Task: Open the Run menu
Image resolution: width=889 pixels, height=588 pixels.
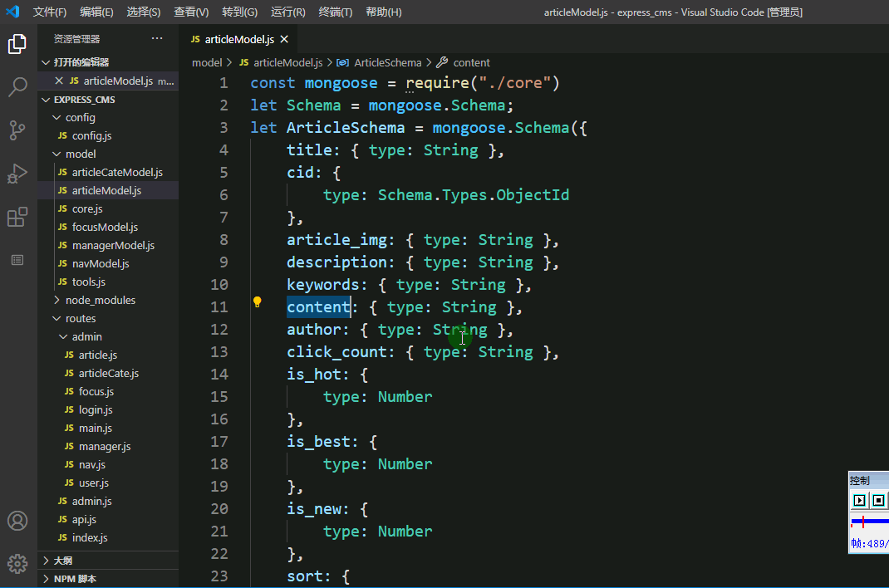Action: coord(288,12)
